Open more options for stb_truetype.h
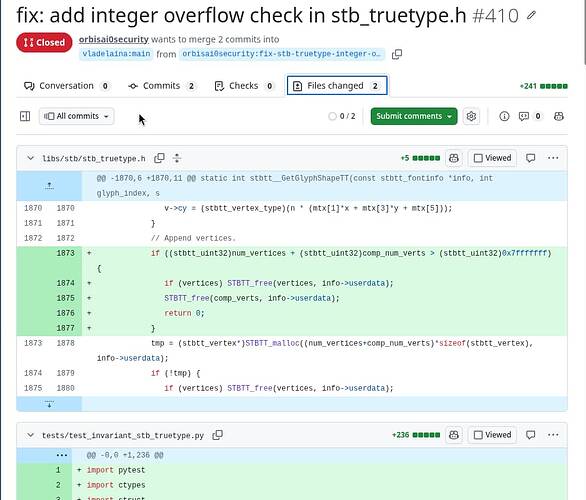Screen dimensions: 586x500 point(553,158)
